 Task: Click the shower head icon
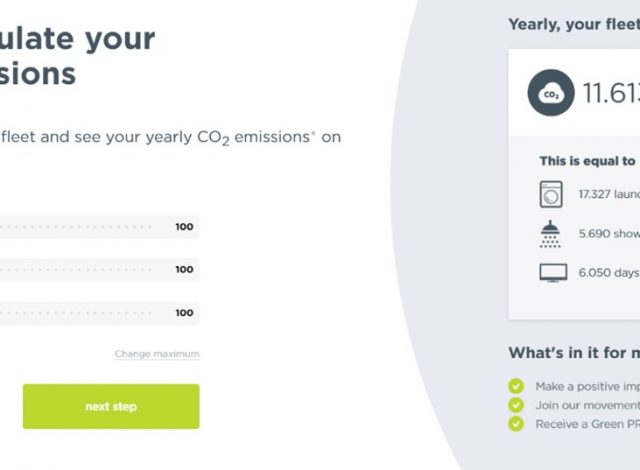click(550, 234)
